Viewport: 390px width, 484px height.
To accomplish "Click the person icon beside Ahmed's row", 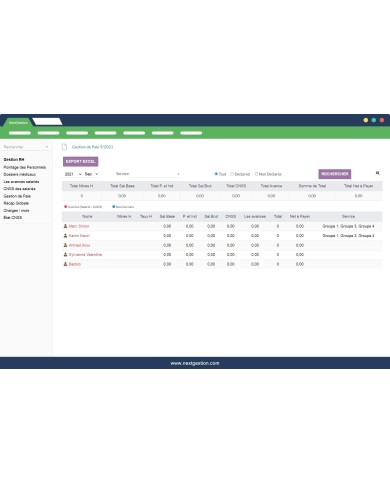I will click(x=65, y=245).
